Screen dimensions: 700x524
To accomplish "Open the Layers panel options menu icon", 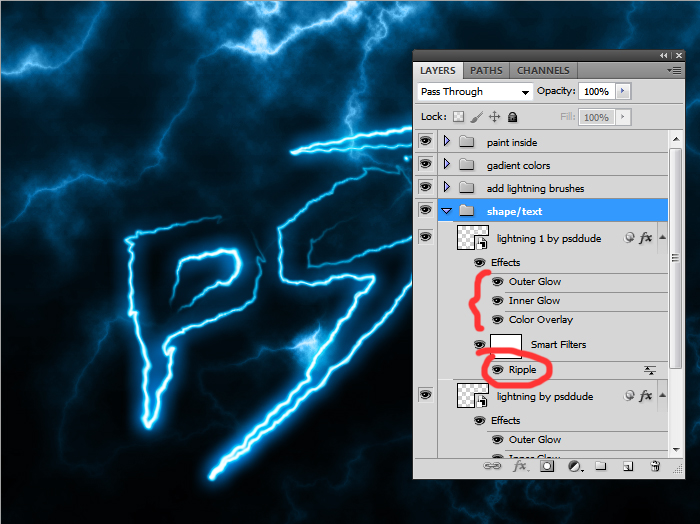I will (674, 71).
